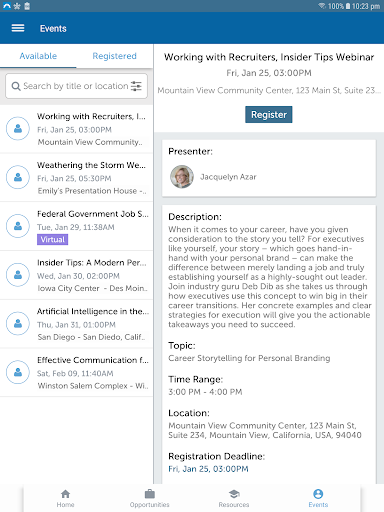Switch to the Registered tab

tap(114, 56)
